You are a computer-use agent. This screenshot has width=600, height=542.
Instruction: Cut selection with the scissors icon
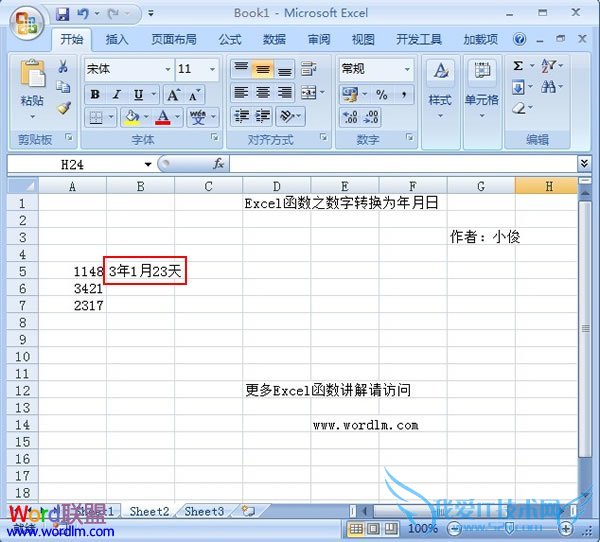point(63,66)
